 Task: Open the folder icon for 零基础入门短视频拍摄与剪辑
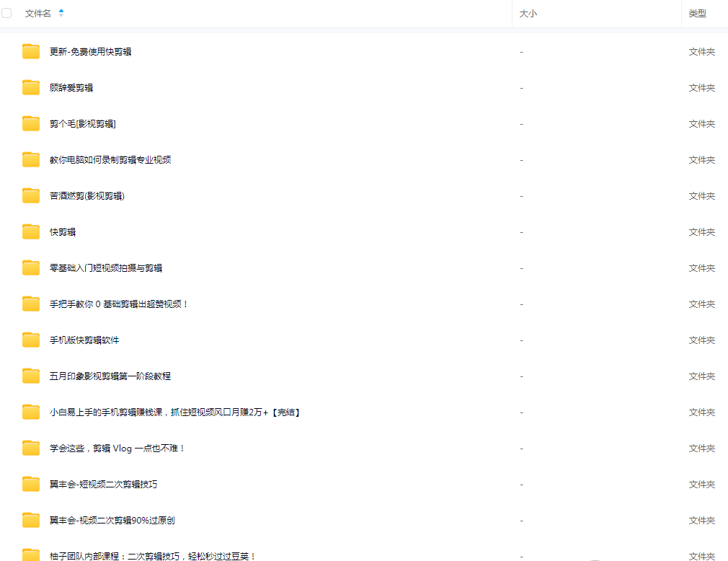coord(31,268)
